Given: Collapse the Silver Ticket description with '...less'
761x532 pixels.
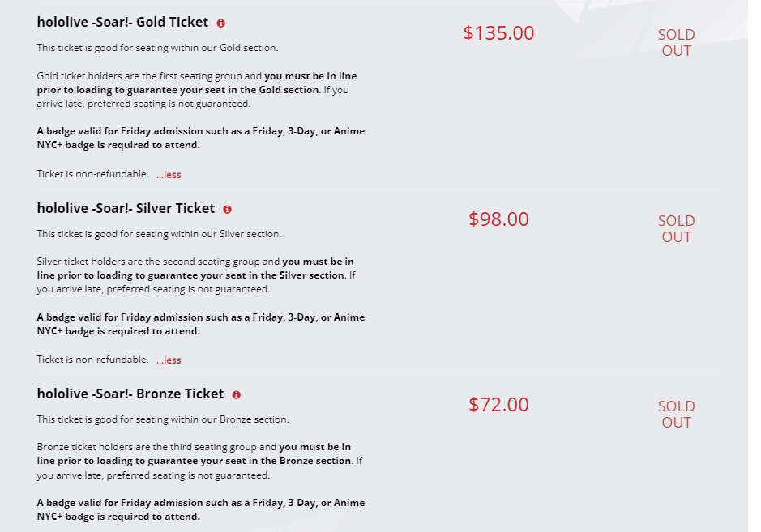Looking at the screenshot, I should (169, 360).
